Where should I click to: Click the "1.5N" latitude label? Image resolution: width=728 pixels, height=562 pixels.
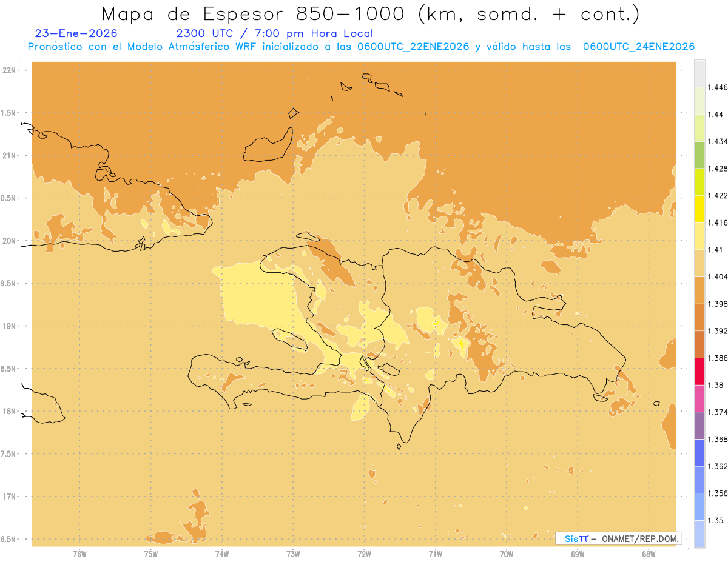pyautogui.click(x=9, y=113)
